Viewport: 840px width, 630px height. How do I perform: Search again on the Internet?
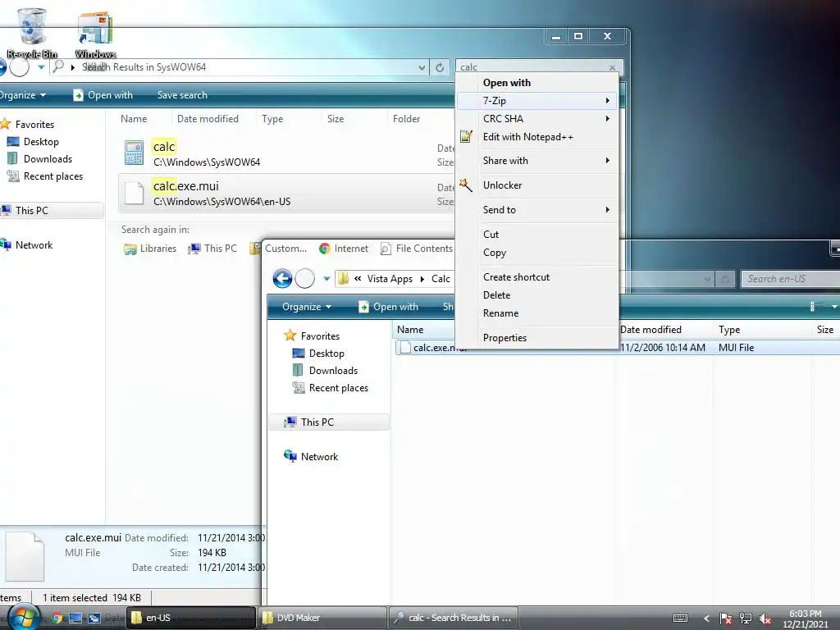pyautogui.click(x=344, y=249)
